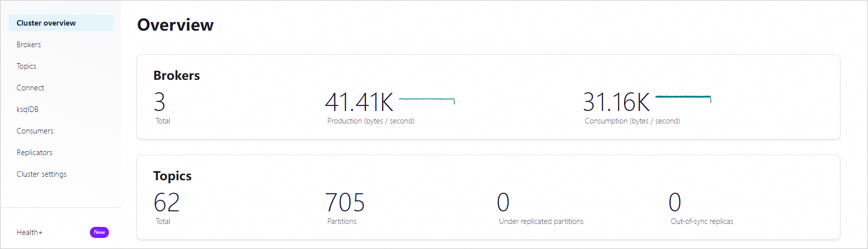Click the Consumption bytes per second sparkline
The height and width of the screenshot is (249, 868).
[x=683, y=98]
